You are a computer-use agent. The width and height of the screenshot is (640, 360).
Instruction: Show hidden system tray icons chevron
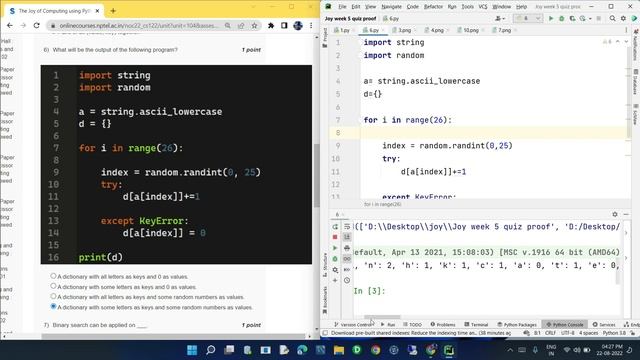click(510, 350)
